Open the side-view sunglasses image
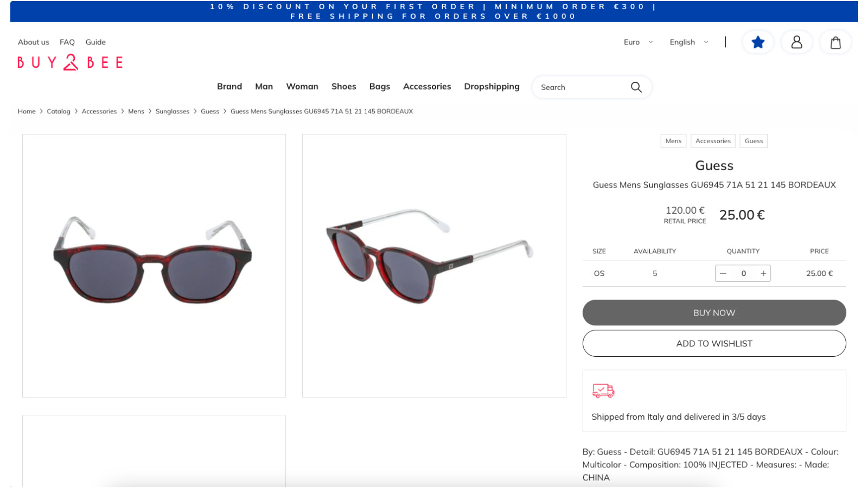 click(434, 266)
